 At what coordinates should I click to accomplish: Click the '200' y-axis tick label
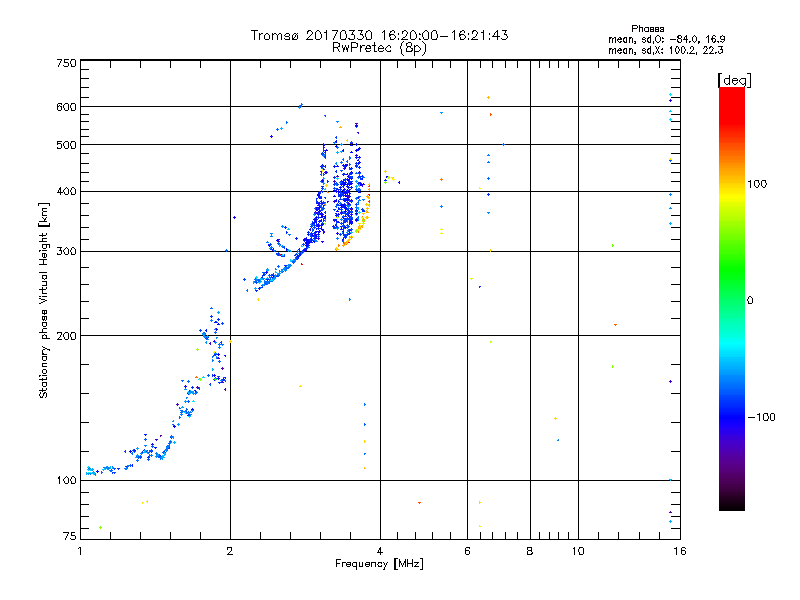tap(66, 336)
